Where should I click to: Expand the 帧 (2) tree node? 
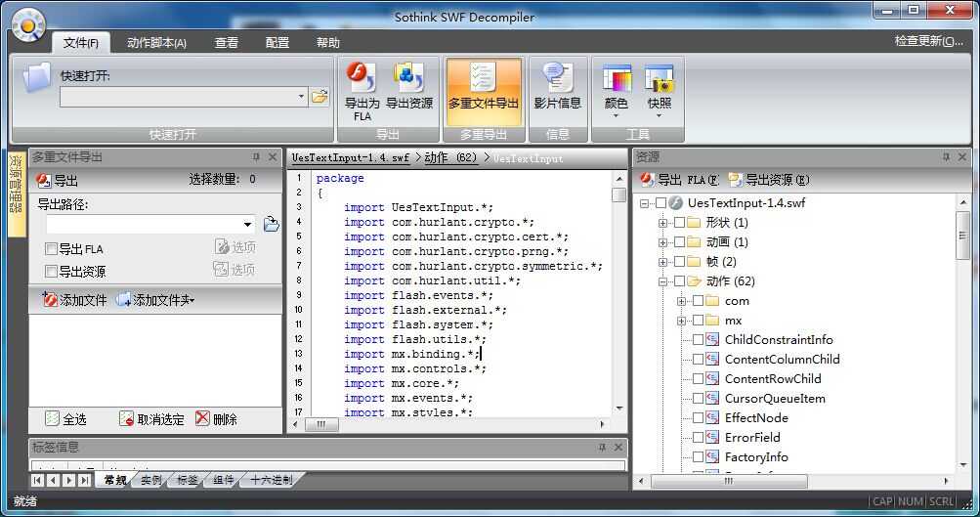662,262
